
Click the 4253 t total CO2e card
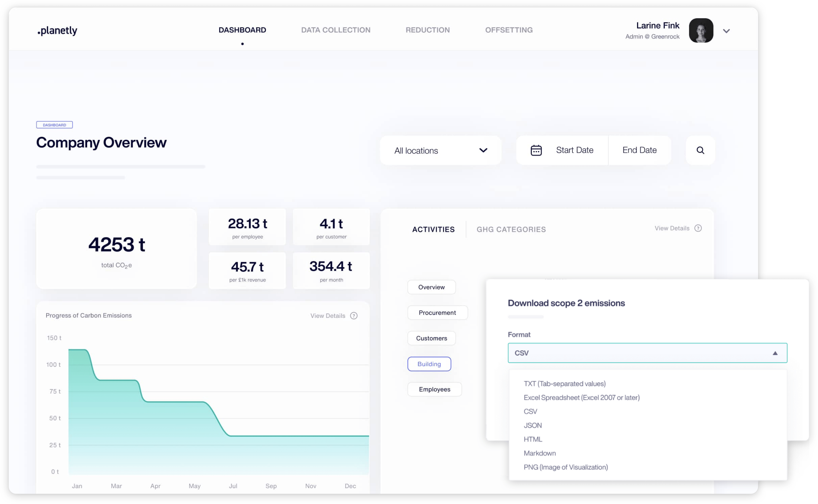pyautogui.click(x=116, y=249)
